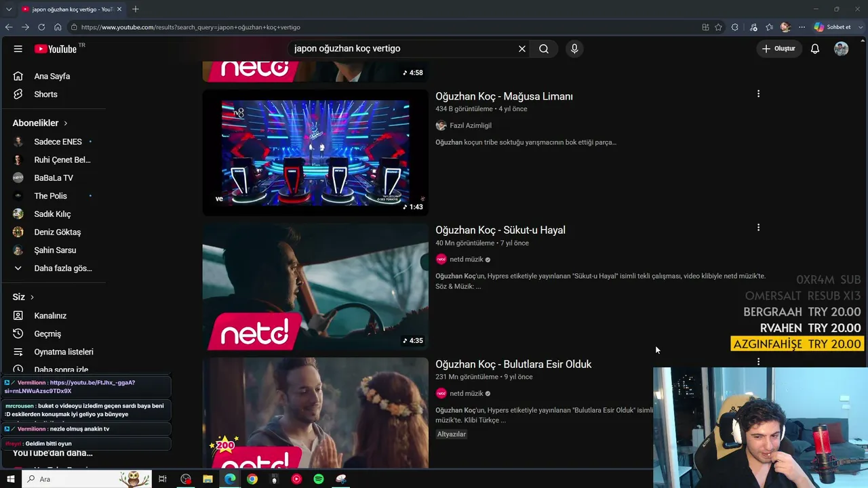The image size is (868, 488).
Task: Open the YouTube account avatar menu
Action: pos(842,49)
